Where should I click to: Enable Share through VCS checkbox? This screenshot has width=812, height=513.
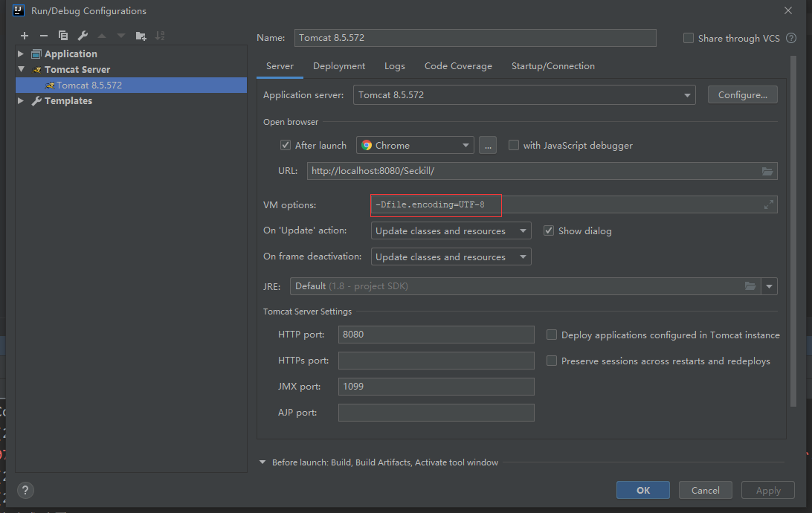(x=689, y=38)
